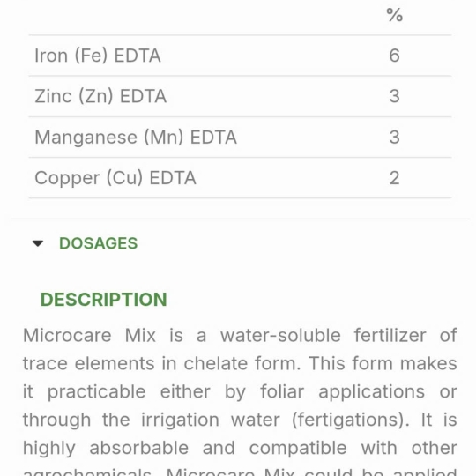This screenshot has width=476, height=476.
Task: Click '(fertigations)' in the description text
Action: click(x=351, y=420)
